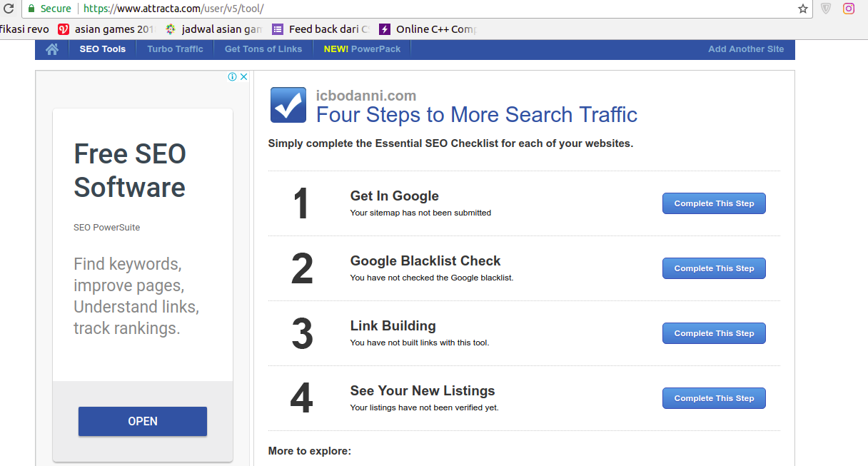The height and width of the screenshot is (466, 868).
Task: Open the Turbo Traffic tab
Action: click(175, 49)
